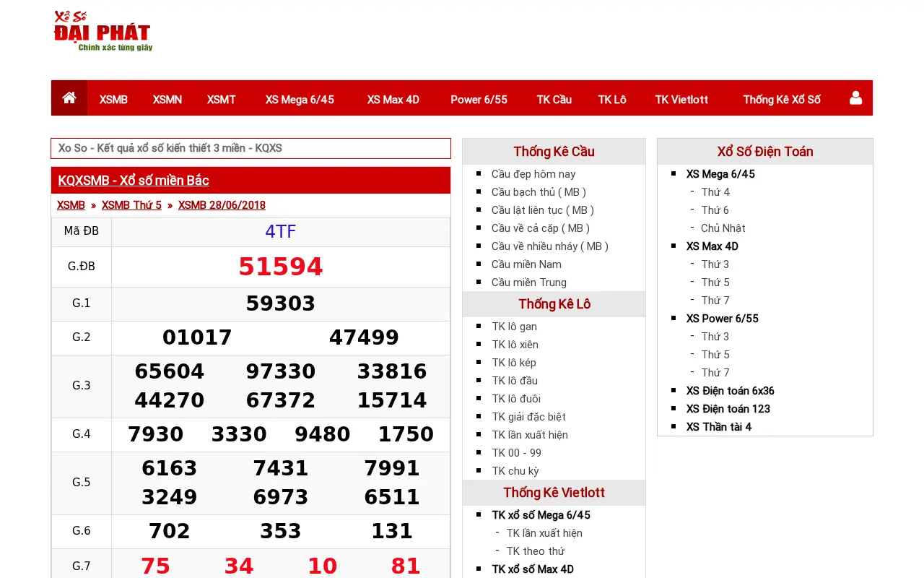Open Cầu đẹp hôm nay link

tap(533, 174)
